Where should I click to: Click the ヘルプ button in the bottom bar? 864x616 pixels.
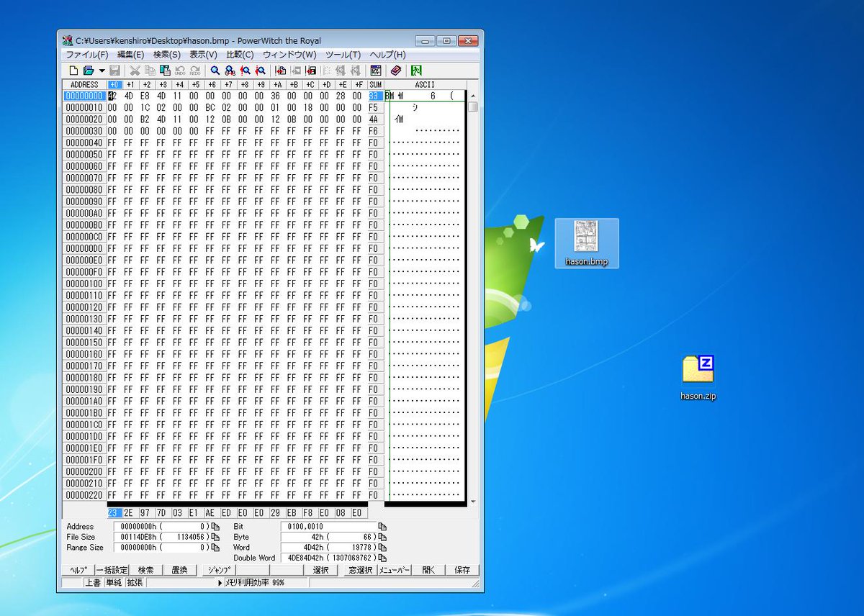[78, 570]
